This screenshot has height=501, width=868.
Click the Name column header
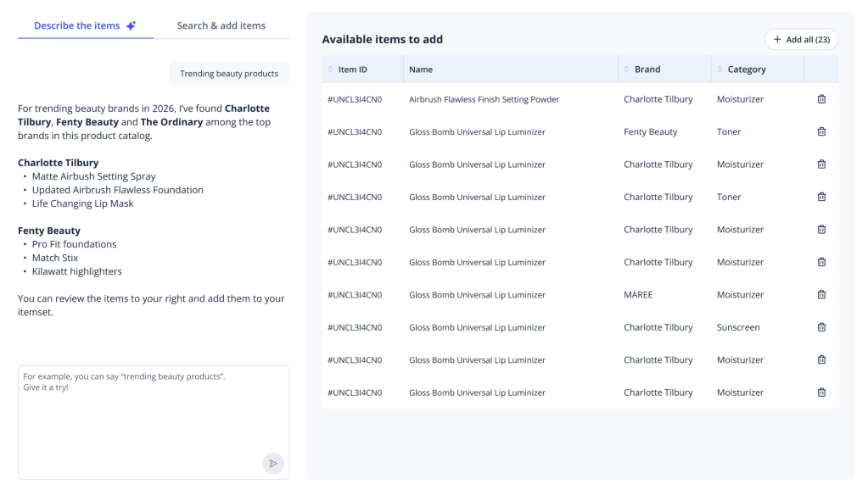coord(511,70)
